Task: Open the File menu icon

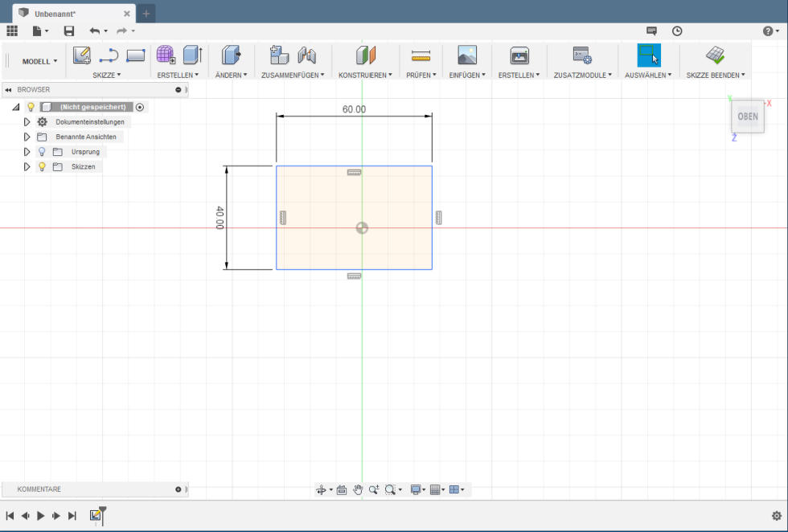Action: [x=37, y=31]
